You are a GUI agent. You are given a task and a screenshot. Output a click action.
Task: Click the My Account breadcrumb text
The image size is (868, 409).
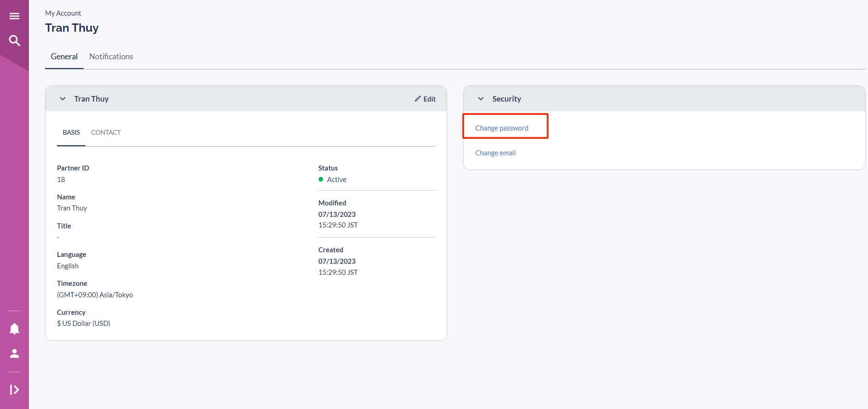point(63,13)
